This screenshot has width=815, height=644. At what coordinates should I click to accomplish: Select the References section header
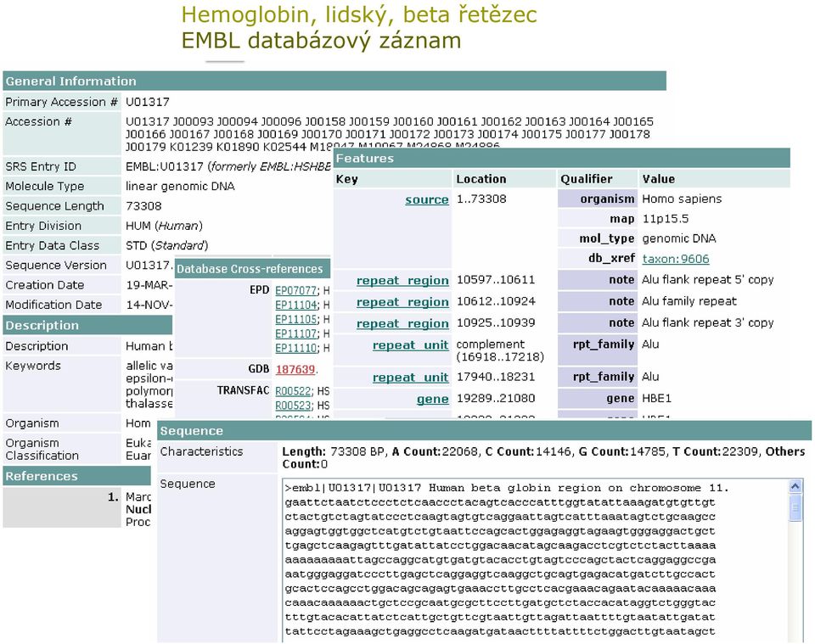coord(76,476)
